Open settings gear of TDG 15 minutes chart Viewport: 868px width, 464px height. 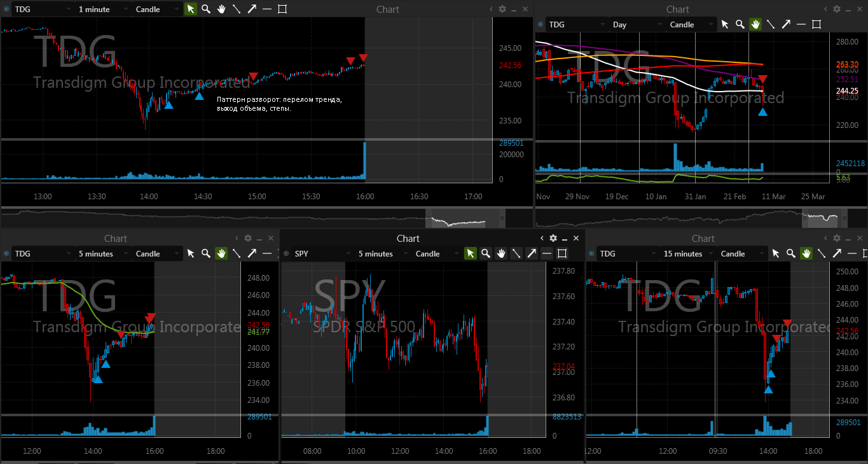pos(837,238)
